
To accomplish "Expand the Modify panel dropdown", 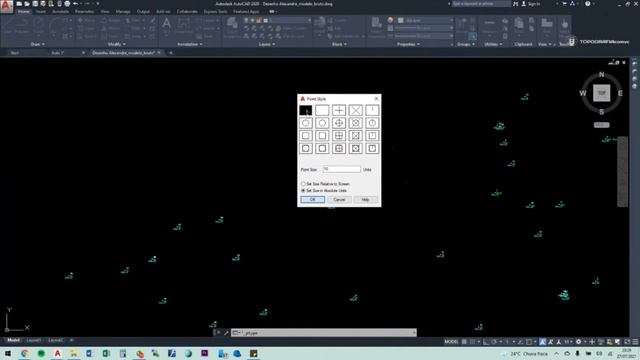I will pyautogui.click(x=117, y=44).
